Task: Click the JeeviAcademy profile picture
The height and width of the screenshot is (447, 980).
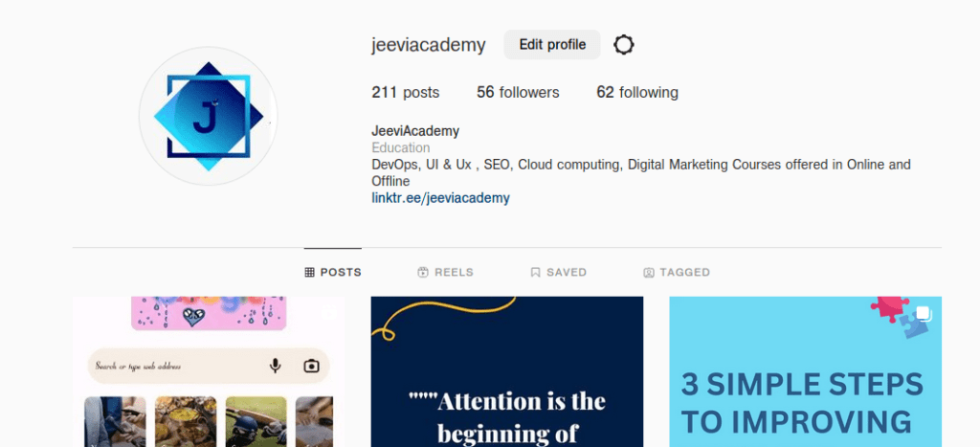Action: click(208, 116)
